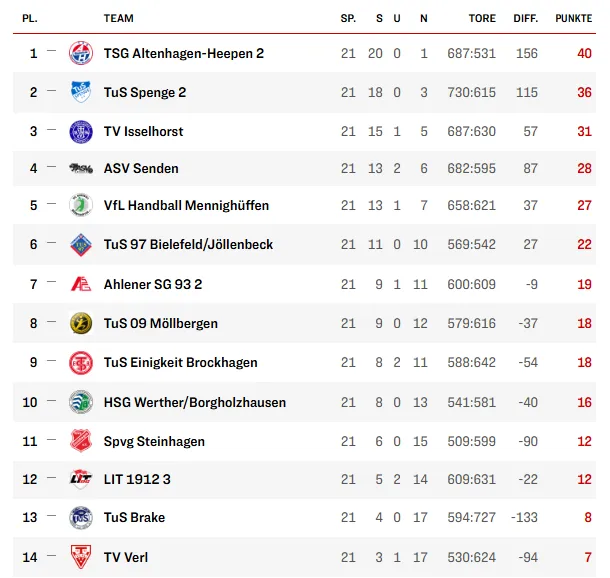Image resolution: width=610 pixels, height=578 pixels.
Task: Click the TV Isselhorst round logo
Action: [80, 131]
